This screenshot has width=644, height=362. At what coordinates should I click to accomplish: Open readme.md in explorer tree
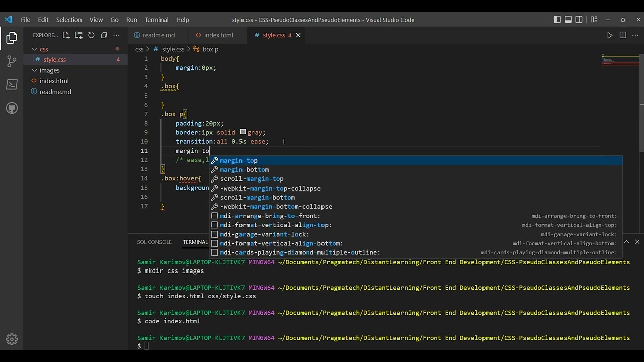click(x=75, y=92)
